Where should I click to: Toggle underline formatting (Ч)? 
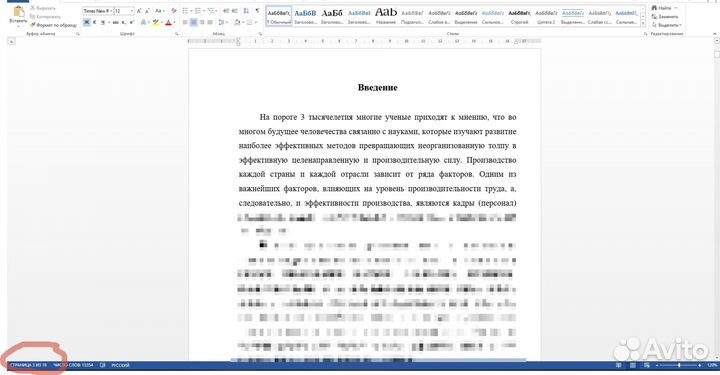(103, 22)
